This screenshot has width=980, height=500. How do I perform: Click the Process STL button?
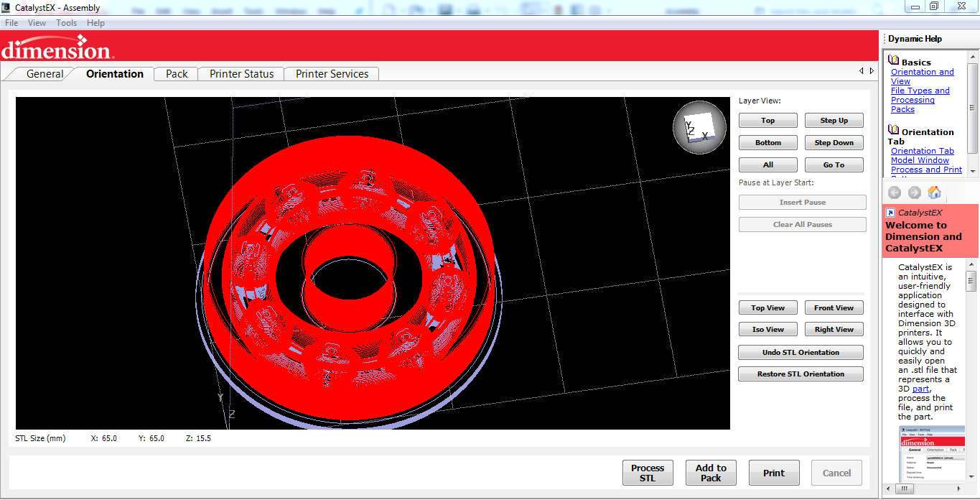coord(648,473)
